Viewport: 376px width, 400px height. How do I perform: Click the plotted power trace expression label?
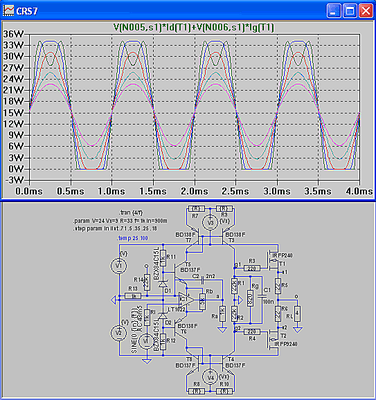coord(194,28)
